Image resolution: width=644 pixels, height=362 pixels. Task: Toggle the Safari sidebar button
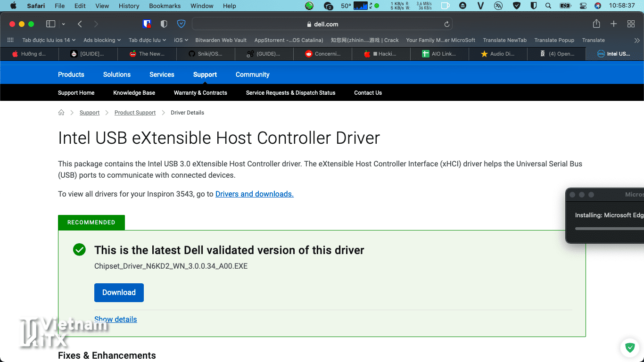50,24
